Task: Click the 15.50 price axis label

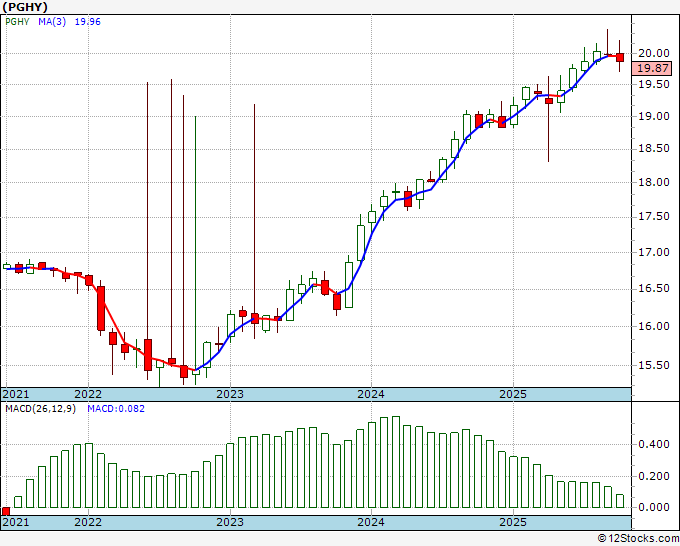Action: 654,365
